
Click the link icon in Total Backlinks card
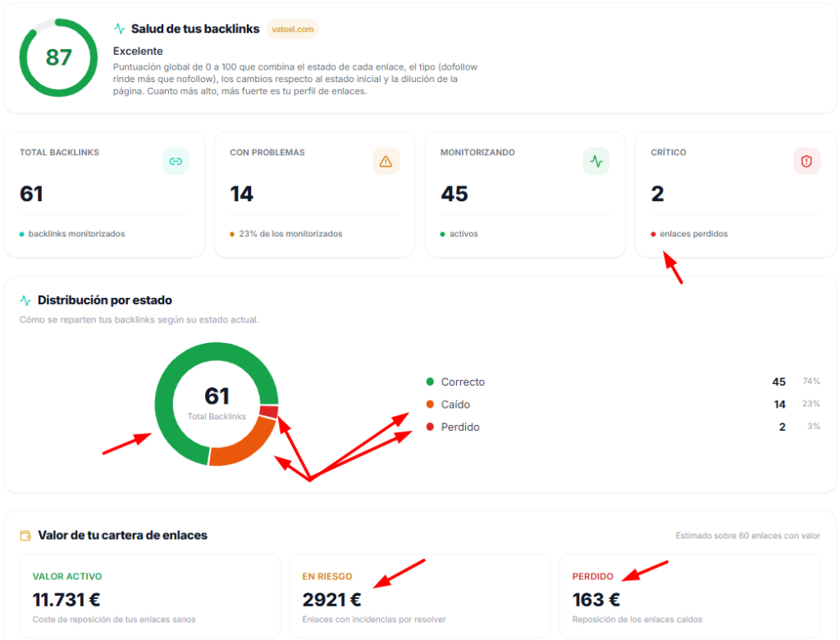click(x=176, y=162)
